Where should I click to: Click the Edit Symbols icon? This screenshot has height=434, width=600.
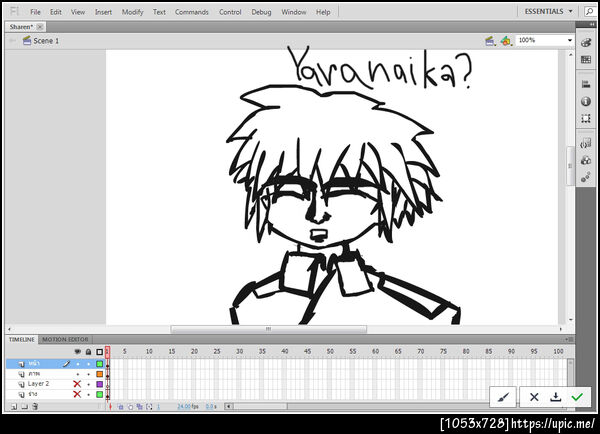(506, 41)
